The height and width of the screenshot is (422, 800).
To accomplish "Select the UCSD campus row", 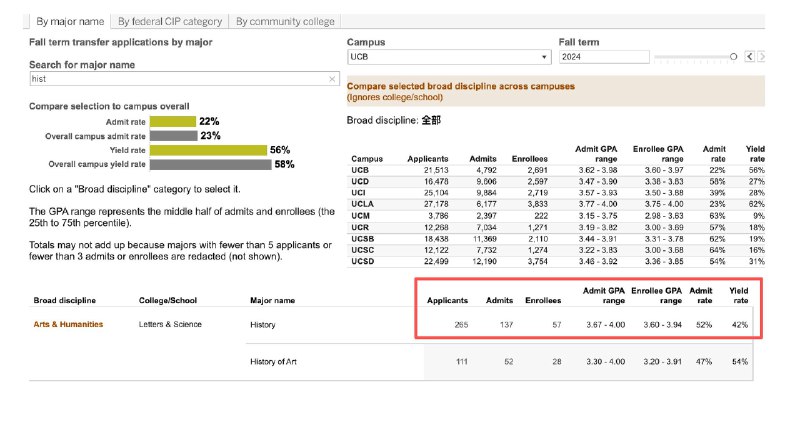I will click(558, 261).
